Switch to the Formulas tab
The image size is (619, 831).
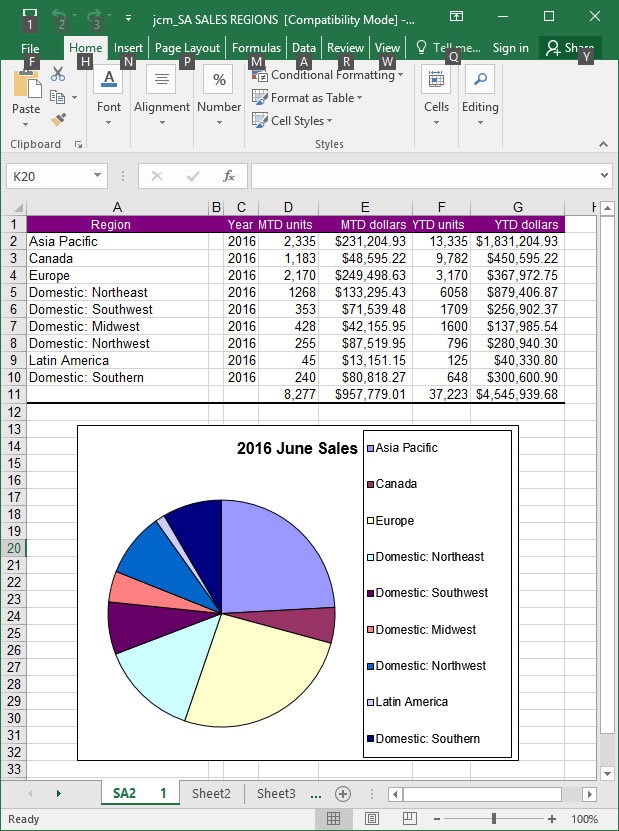point(257,48)
